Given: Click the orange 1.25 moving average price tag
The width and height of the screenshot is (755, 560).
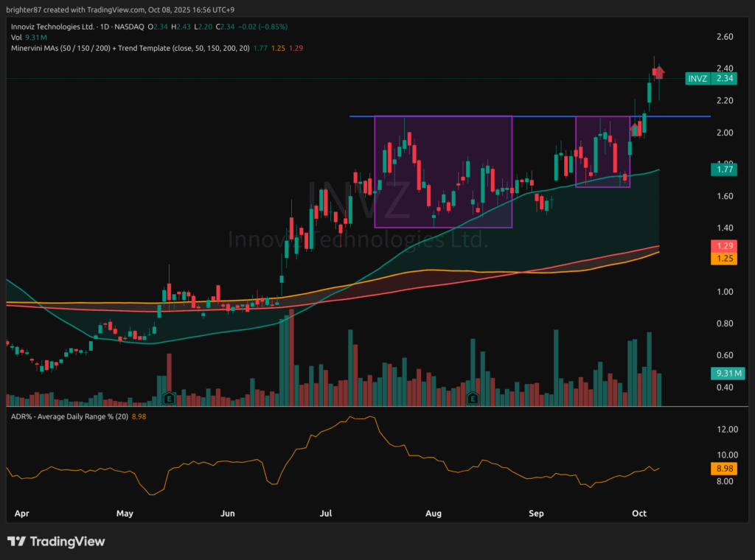Looking at the screenshot, I should [726, 259].
